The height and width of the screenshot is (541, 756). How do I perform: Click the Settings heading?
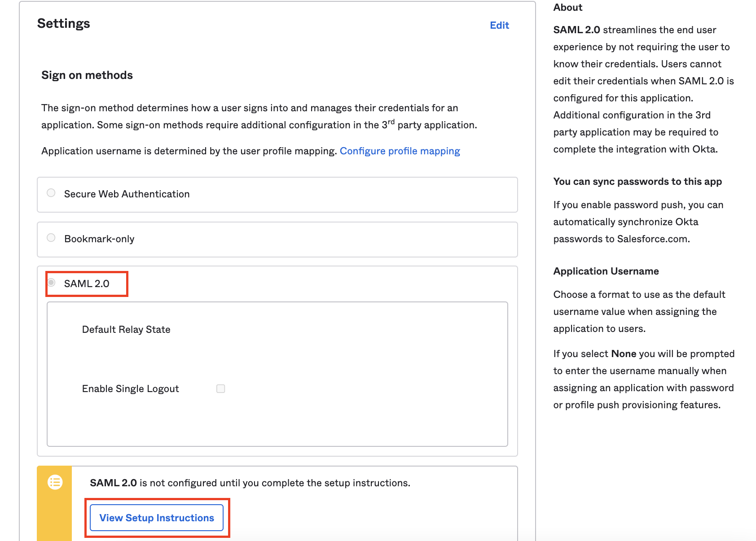pyautogui.click(x=63, y=23)
